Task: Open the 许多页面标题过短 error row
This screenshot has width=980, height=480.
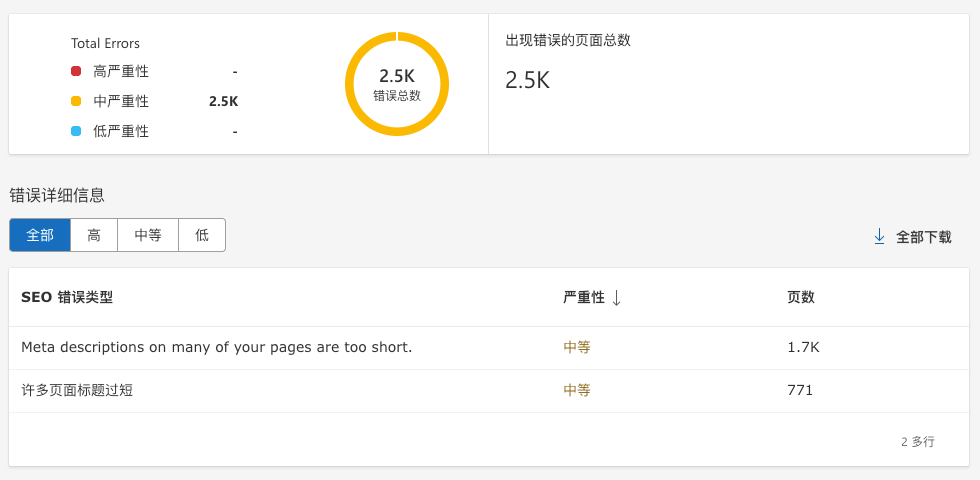Action: pos(77,390)
